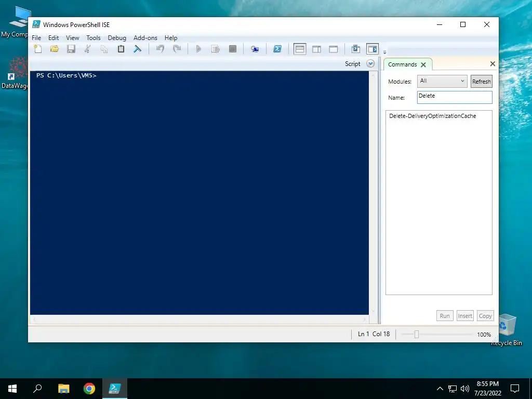Image resolution: width=532 pixels, height=399 pixels.
Task: Open volume control tray icon
Action: click(x=465, y=389)
